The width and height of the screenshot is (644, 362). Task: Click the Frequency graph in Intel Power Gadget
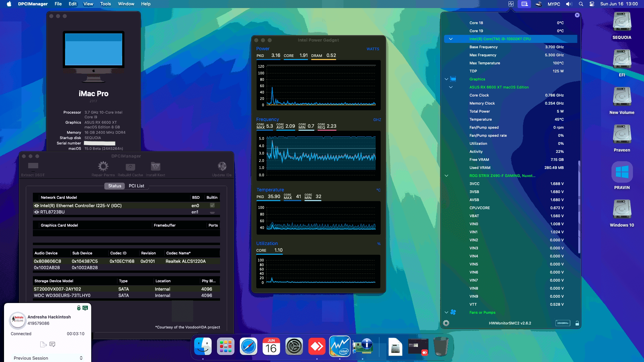pos(318,156)
